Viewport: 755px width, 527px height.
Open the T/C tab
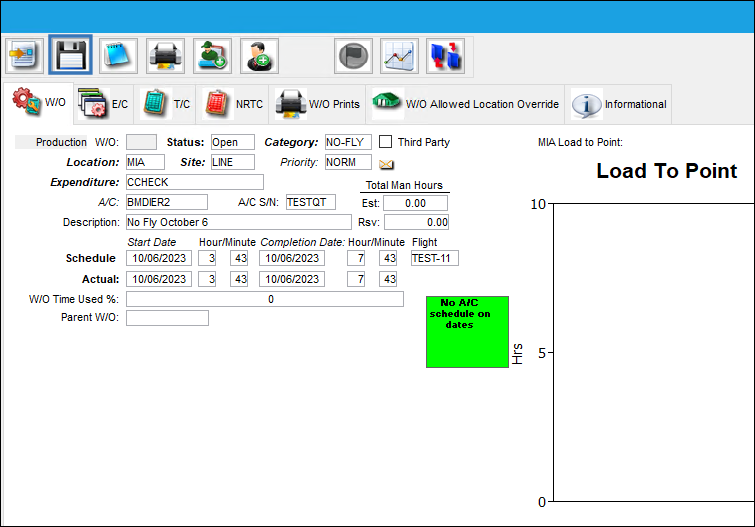coord(165,104)
